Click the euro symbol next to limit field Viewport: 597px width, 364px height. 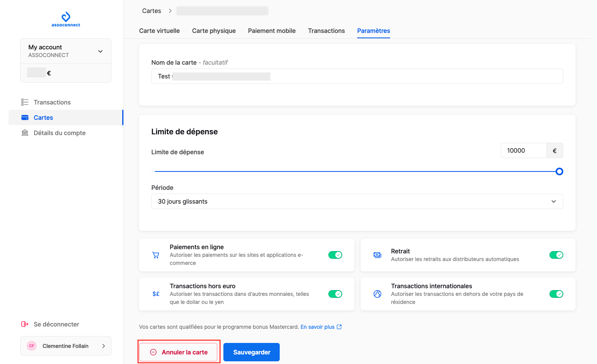[554, 150]
